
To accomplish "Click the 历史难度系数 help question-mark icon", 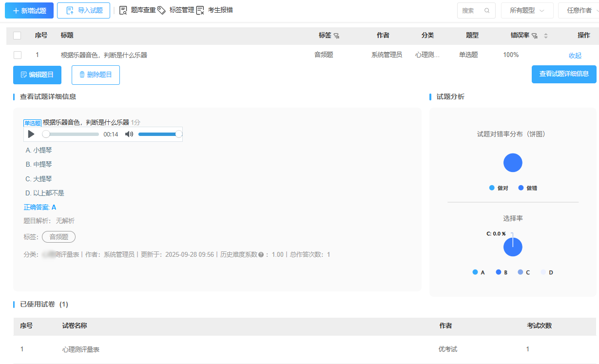I will pyautogui.click(x=261, y=255).
